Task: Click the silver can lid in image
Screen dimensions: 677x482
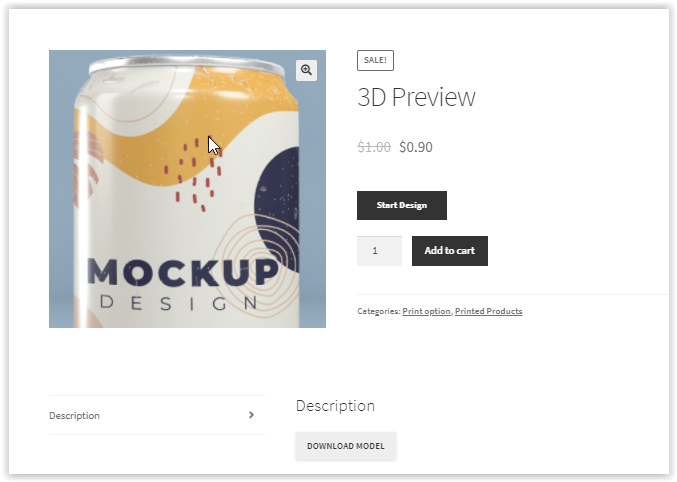Action: coord(187,63)
